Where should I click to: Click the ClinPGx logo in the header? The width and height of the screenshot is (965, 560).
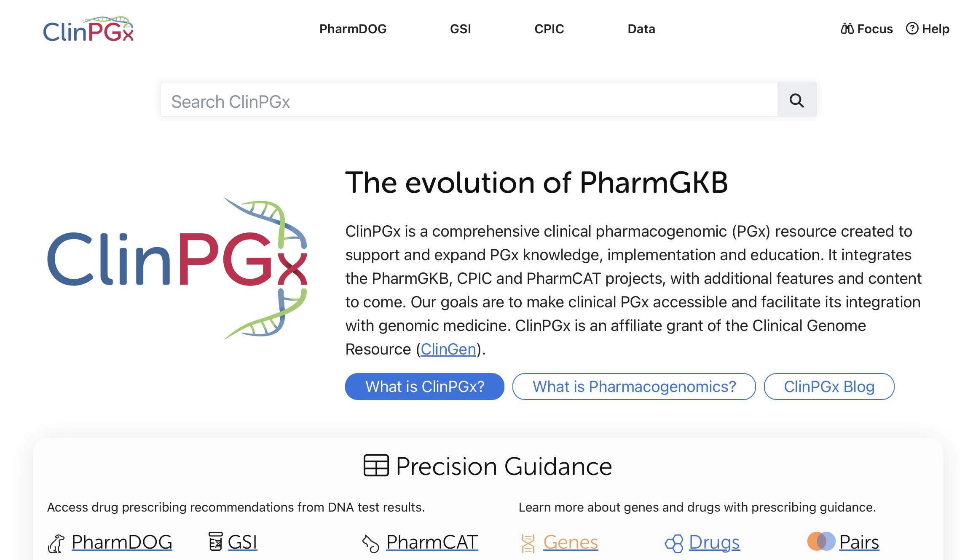(88, 28)
